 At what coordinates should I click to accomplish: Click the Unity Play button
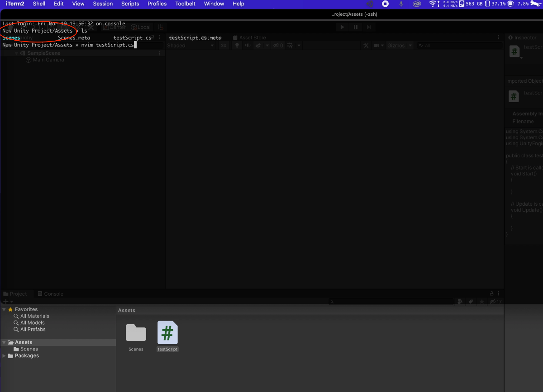pos(343,27)
